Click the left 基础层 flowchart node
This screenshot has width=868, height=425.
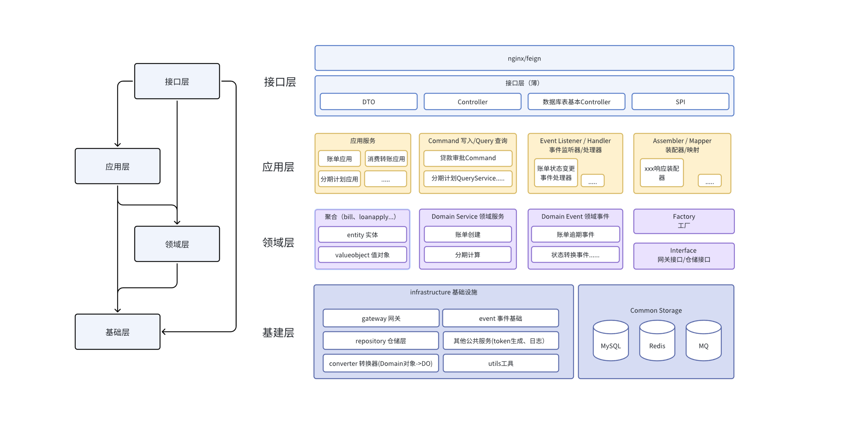117,332
